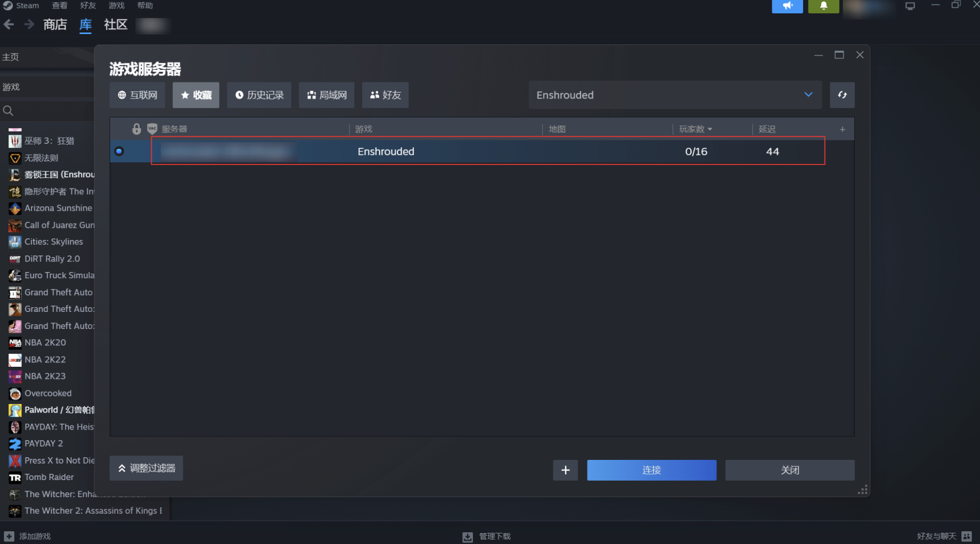Go forward with the forward arrow

tap(29, 24)
